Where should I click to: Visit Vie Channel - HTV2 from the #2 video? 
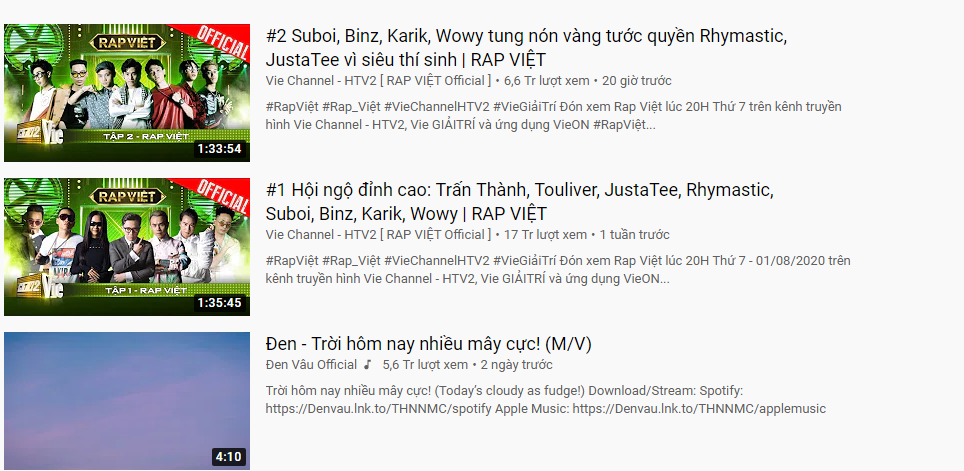pos(379,81)
